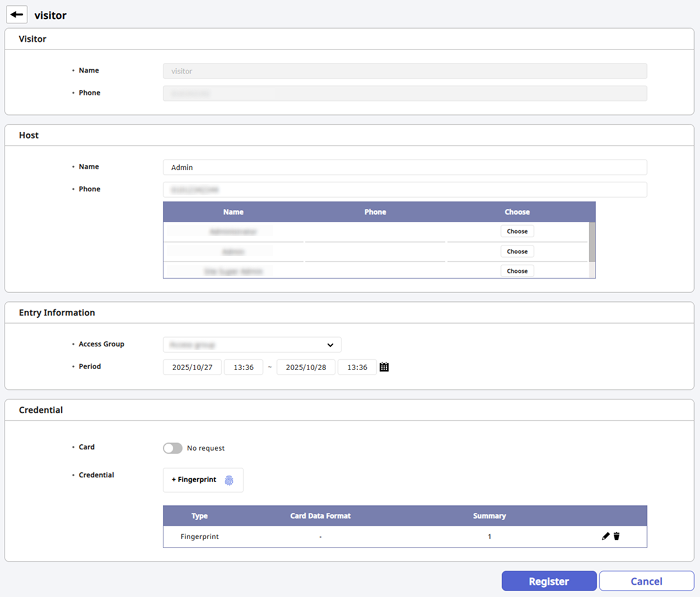Choose the first host in list
The image size is (700, 597).
point(517,231)
